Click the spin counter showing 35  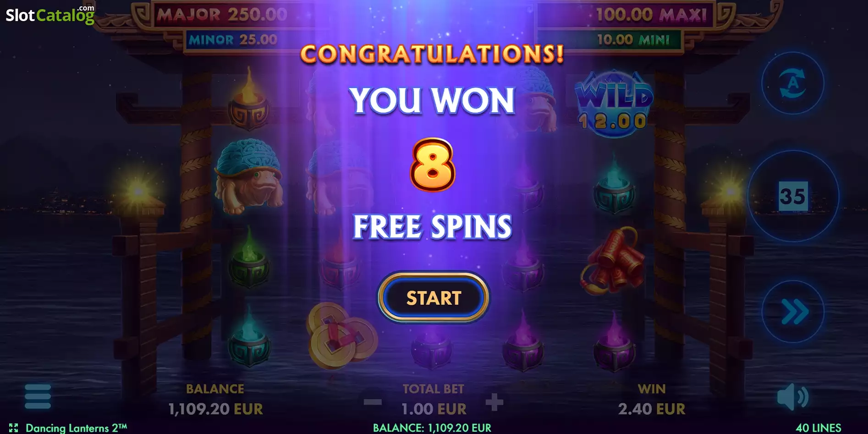pyautogui.click(x=793, y=196)
